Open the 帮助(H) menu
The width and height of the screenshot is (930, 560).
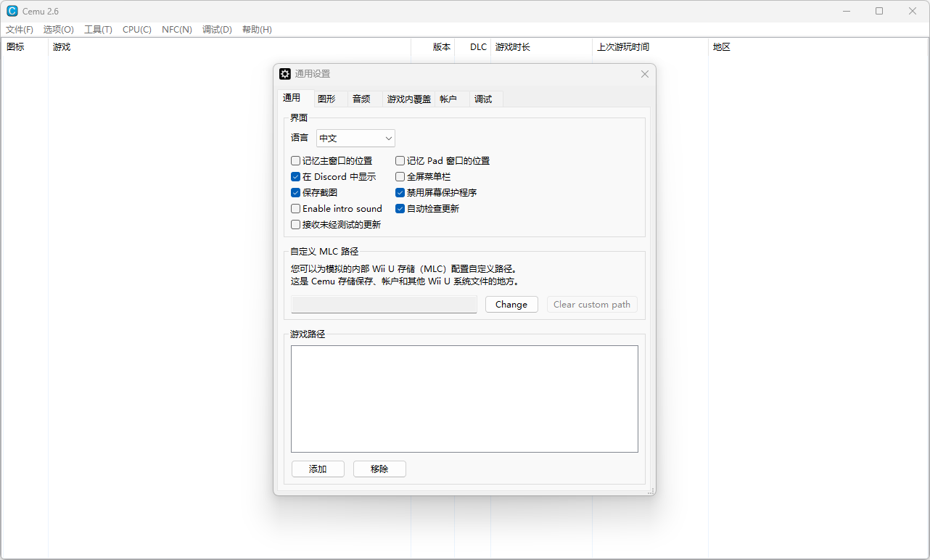pos(258,30)
